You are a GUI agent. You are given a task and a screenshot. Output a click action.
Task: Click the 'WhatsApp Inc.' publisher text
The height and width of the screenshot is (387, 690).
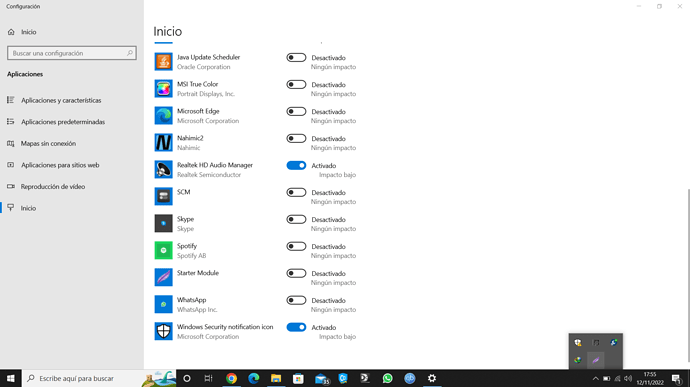click(197, 310)
